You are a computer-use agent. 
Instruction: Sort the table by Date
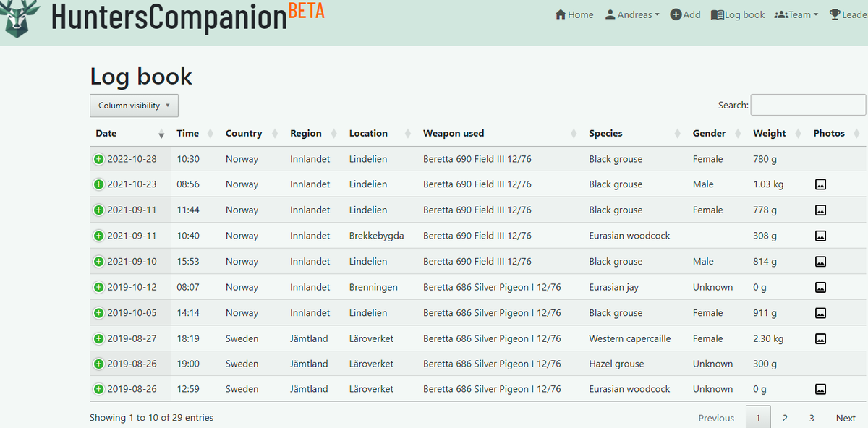pyautogui.click(x=130, y=134)
